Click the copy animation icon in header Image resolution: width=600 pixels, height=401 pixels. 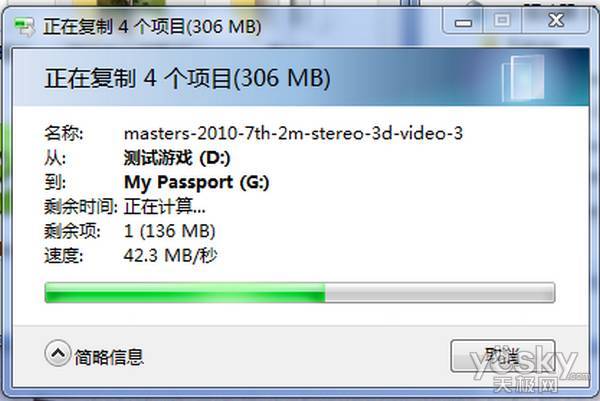click(x=523, y=78)
